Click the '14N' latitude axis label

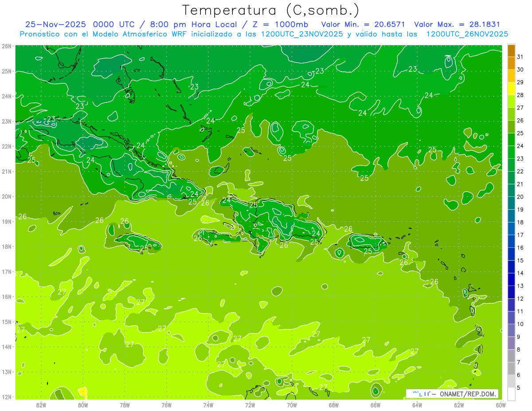[7, 347]
